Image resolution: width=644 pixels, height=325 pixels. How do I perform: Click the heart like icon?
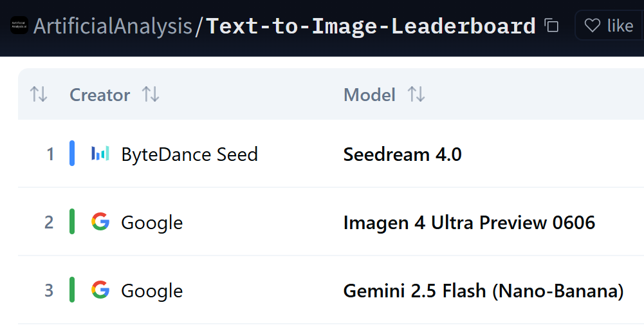pos(592,26)
